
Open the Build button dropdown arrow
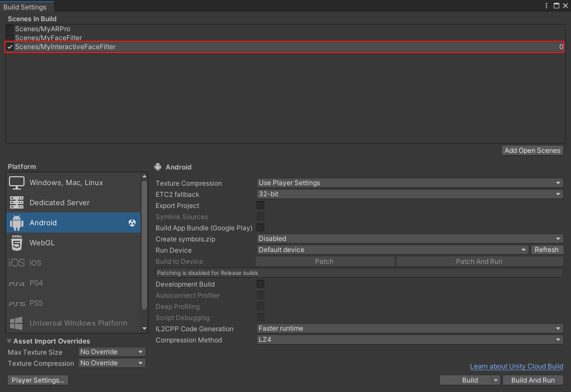pos(496,380)
